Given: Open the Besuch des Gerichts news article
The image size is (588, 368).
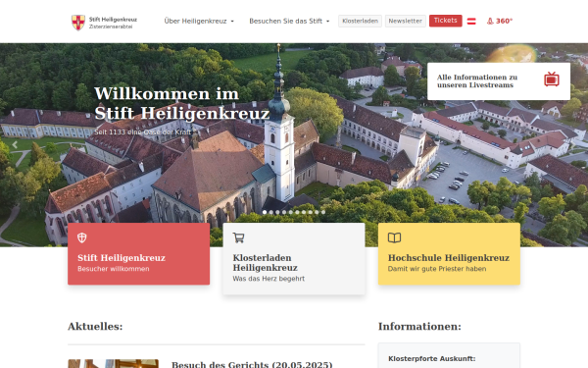Looking at the screenshot, I should [x=252, y=365].
